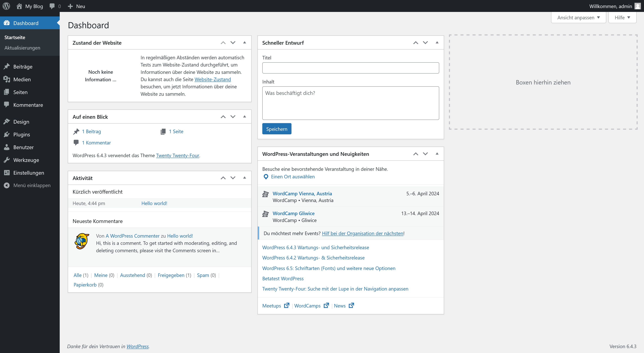Click the WordPress logo in admin bar

(x=6, y=6)
